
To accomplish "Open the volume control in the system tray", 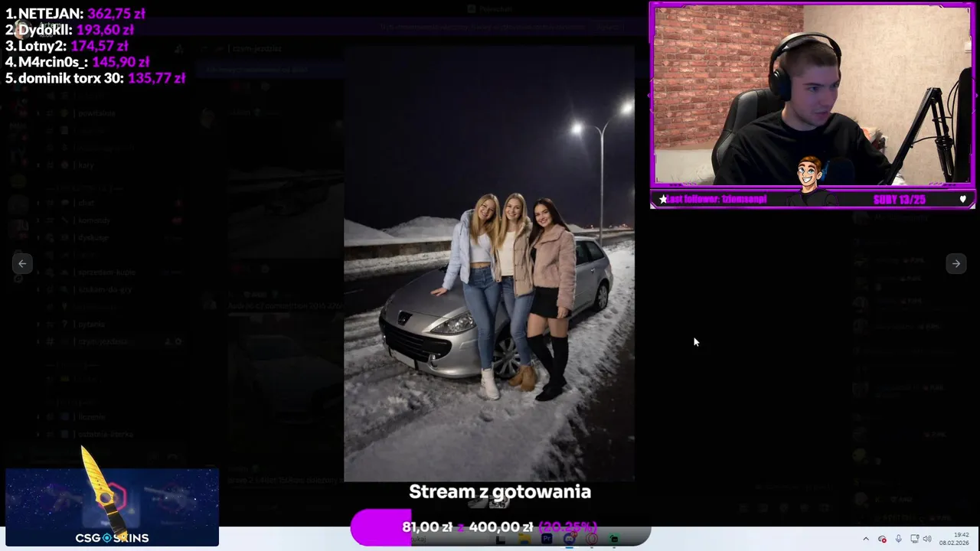I will (927, 539).
